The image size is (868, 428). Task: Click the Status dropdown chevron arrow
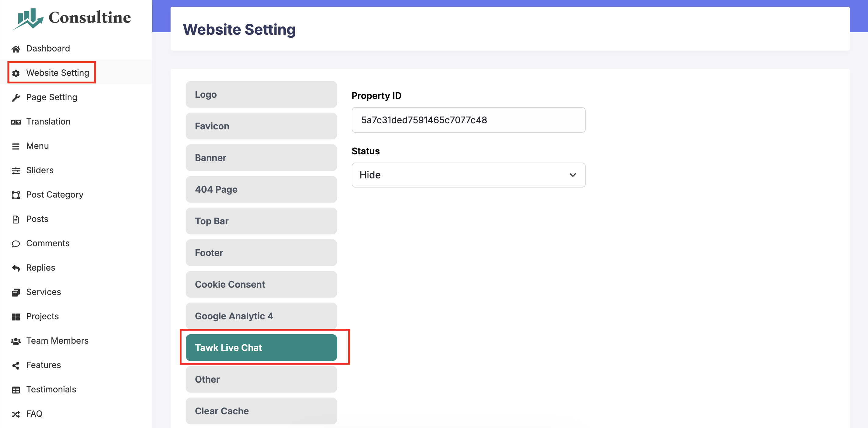573,175
